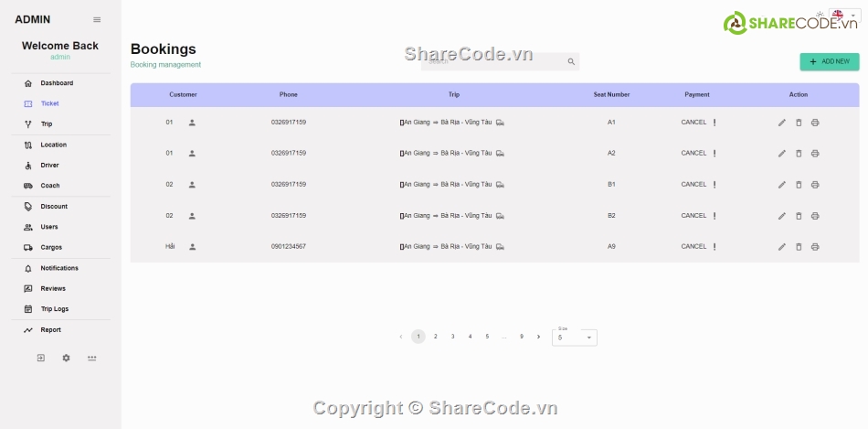Edit the booking for seat B1
Image resolution: width=868 pixels, height=429 pixels.
pyautogui.click(x=781, y=185)
